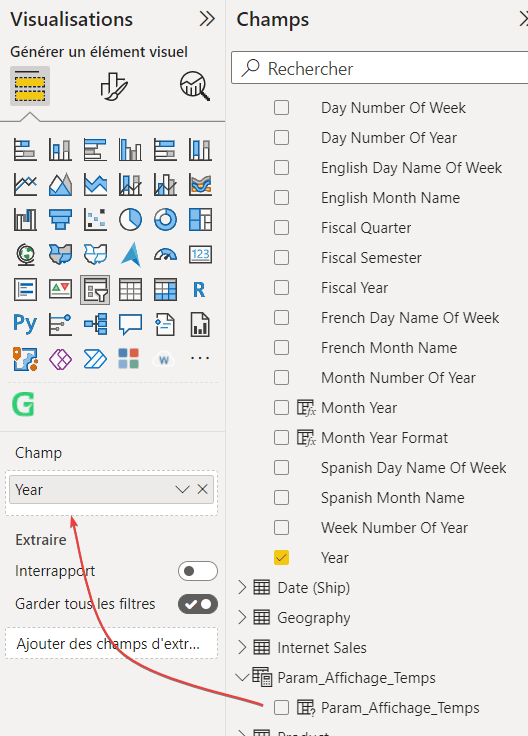Insert a donut chart visual

165,219
